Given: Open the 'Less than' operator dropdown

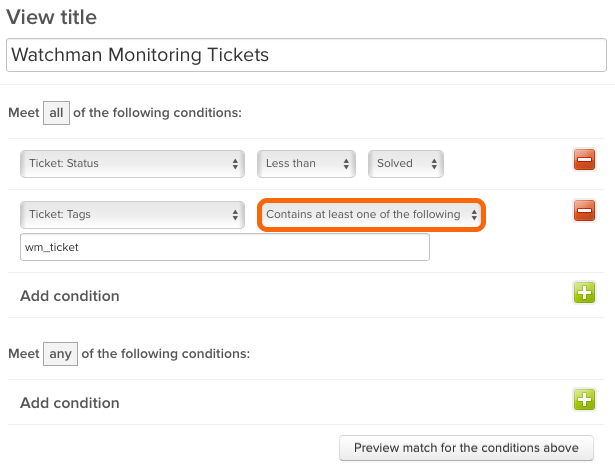Looking at the screenshot, I should (x=306, y=163).
